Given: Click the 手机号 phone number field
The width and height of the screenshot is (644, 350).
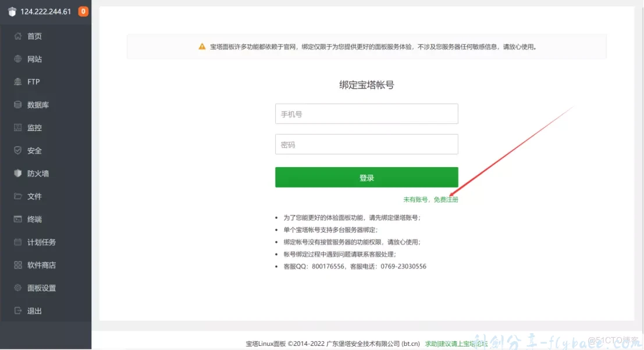Looking at the screenshot, I should [366, 114].
